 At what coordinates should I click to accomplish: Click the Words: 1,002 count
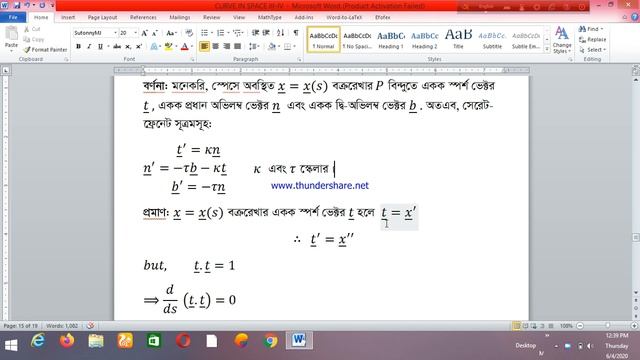tap(62, 326)
